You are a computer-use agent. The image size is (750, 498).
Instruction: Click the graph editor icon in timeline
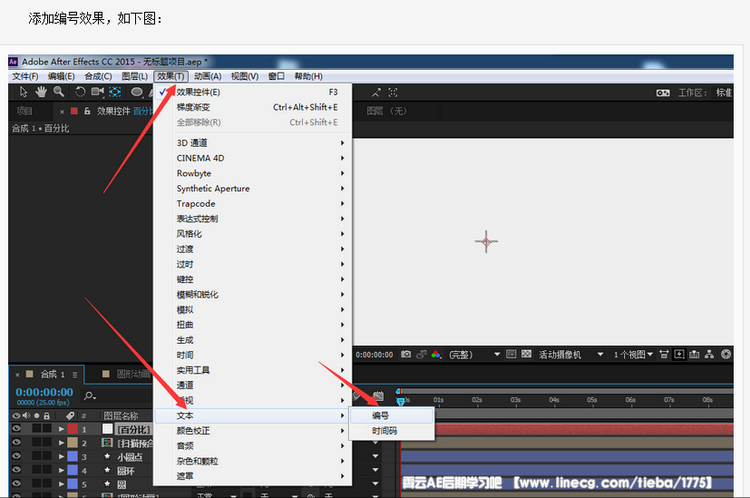(378, 396)
